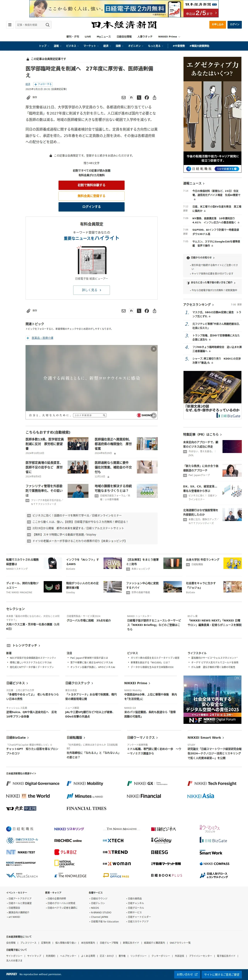The height and width of the screenshot is (980, 248).
Task: Expand the 経済 navigation dropdown
Action: (x=107, y=46)
